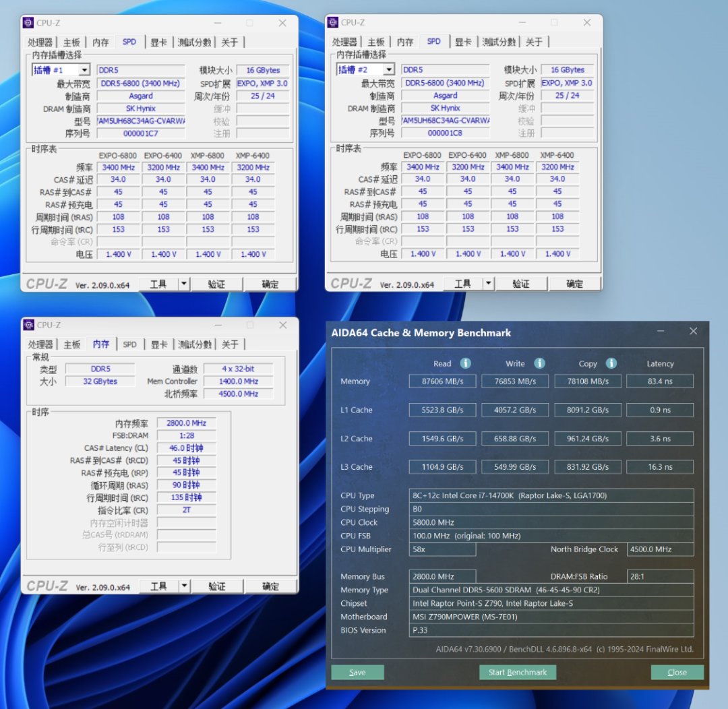Click 确定 button in slot #2 window

pyautogui.click(x=574, y=283)
